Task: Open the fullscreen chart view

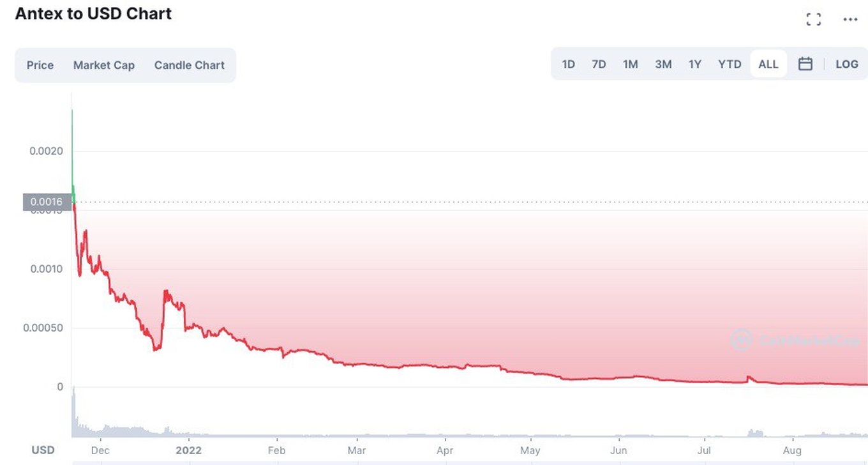Action: tap(814, 19)
